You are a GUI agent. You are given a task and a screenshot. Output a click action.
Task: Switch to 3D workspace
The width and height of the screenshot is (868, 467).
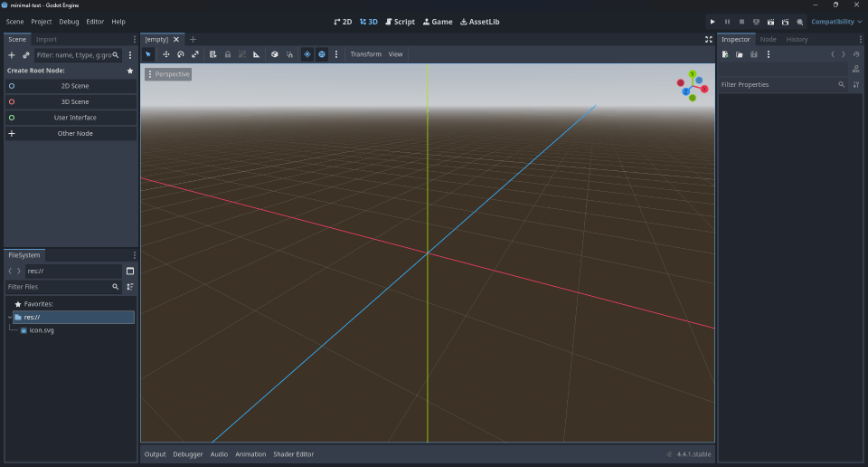369,22
